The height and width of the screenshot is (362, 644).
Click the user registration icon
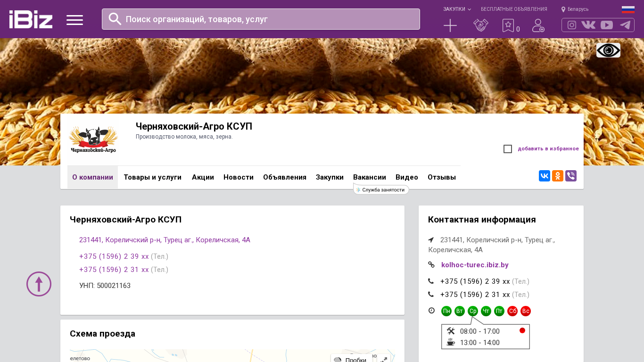[x=538, y=25]
